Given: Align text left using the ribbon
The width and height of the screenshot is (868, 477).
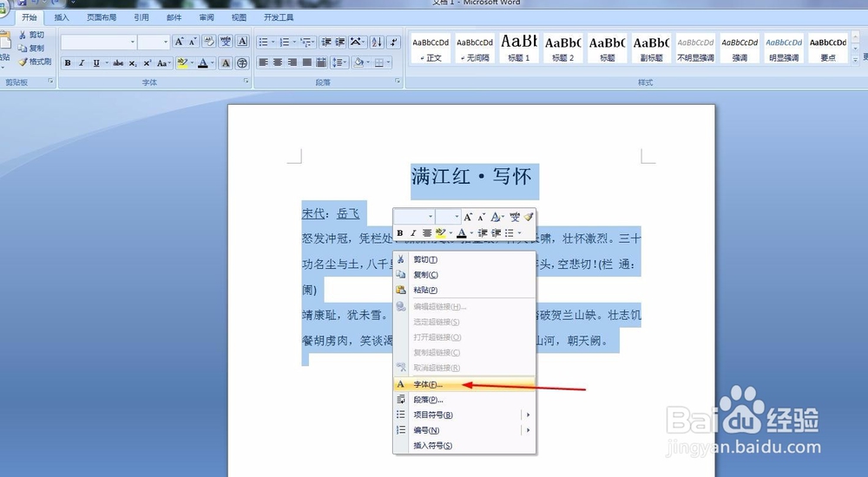Looking at the screenshot, I should coord(263,62).
